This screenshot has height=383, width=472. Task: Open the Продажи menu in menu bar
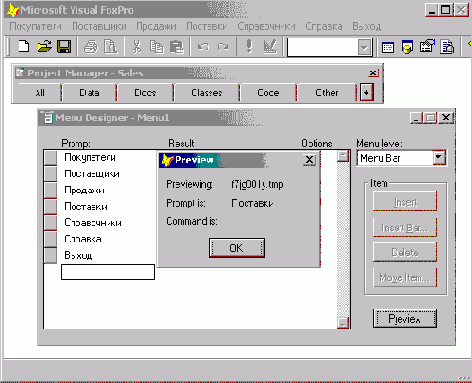click(156, 26)
